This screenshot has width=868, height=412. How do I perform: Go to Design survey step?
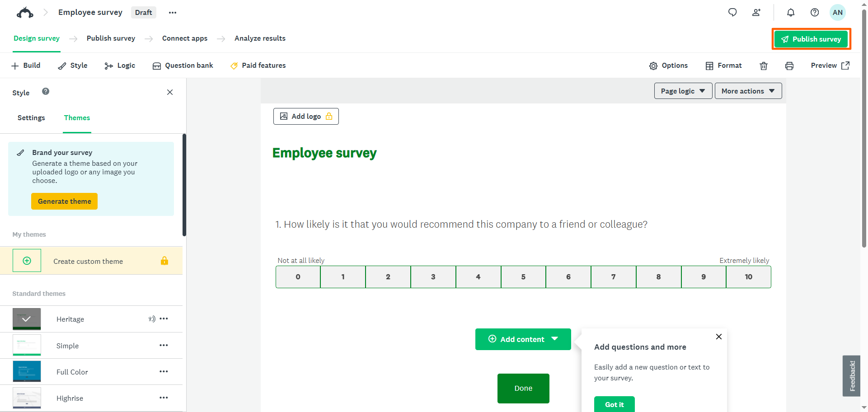click(x=37, y=38)
